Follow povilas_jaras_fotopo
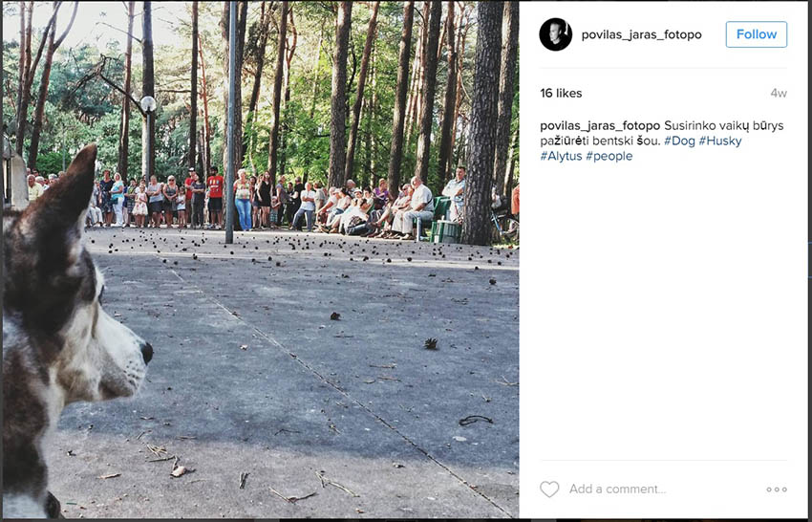 pos(756,34)
